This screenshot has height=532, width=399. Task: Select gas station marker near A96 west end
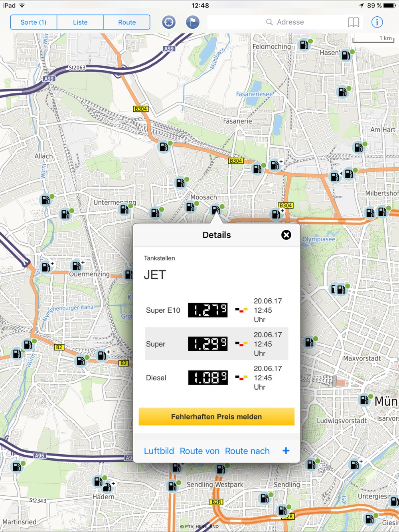point(17,467)
